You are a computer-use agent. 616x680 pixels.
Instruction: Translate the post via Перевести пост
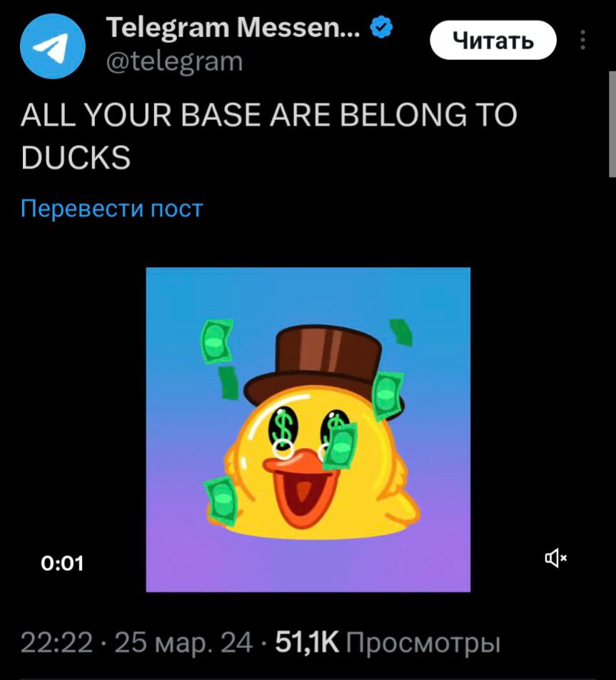112,209
